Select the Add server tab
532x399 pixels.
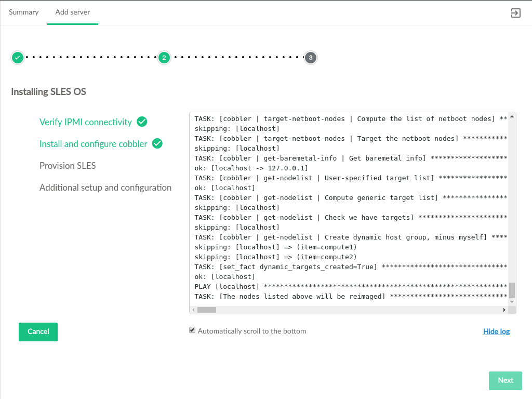coord(73,12)
